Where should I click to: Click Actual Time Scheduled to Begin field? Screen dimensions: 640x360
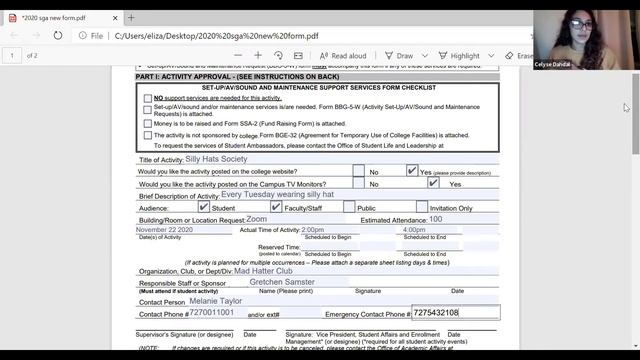point(330,230)
